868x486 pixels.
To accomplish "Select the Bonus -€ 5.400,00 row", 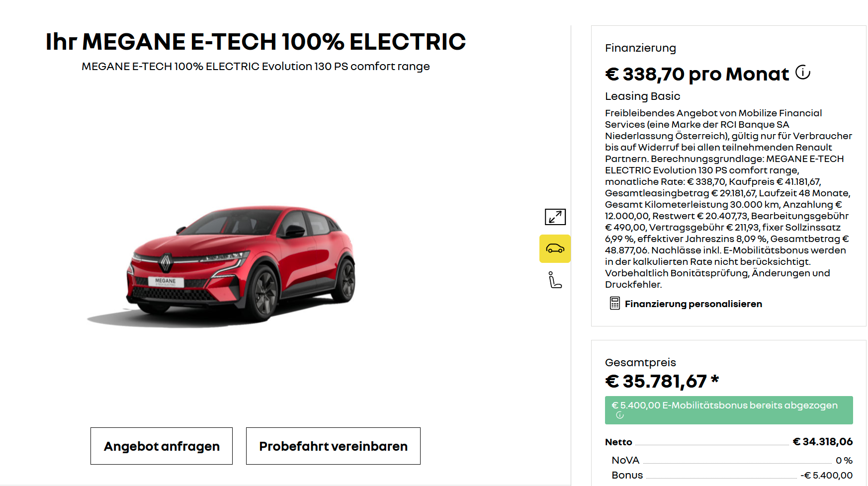I will pos(732,475).
